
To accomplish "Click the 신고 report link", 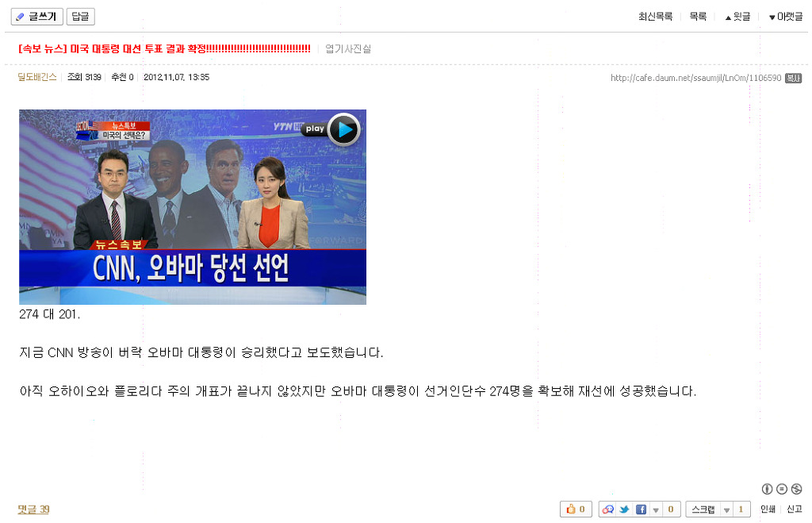I will pos(795,509).
